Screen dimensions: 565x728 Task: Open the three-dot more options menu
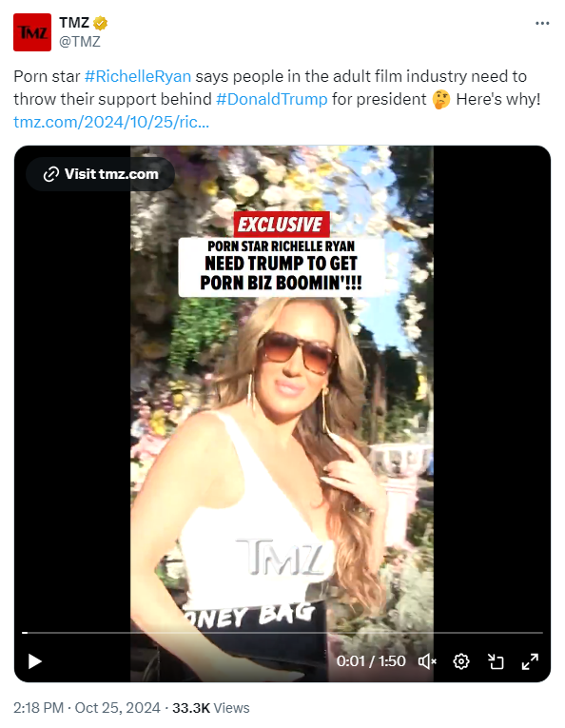[542, 23]
